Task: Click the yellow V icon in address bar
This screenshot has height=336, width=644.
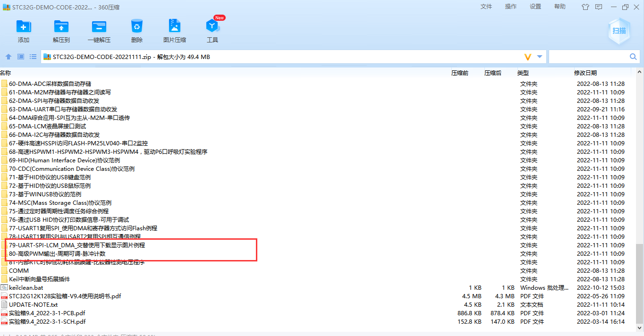Action: [528, 57]
